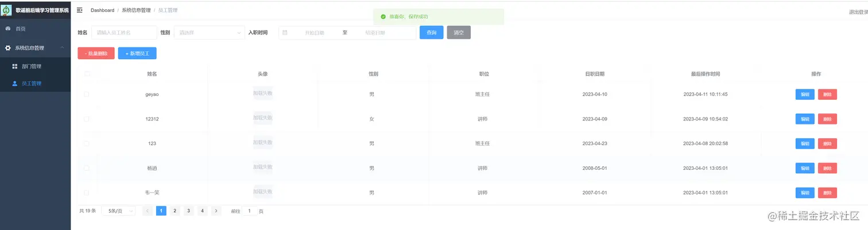Go to pagination page 3
The width and height of the screenshot is (868, 230).
189,211
